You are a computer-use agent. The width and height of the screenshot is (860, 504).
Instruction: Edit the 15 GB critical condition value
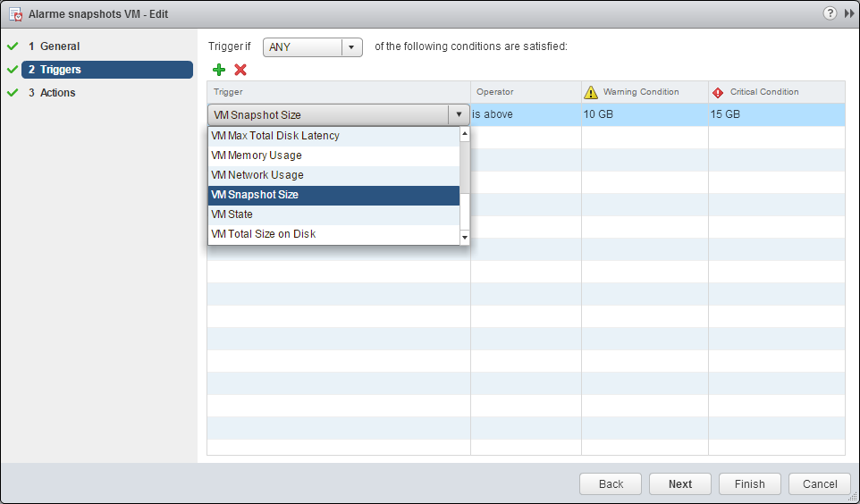pyautogui.click(x=775, y=114)
